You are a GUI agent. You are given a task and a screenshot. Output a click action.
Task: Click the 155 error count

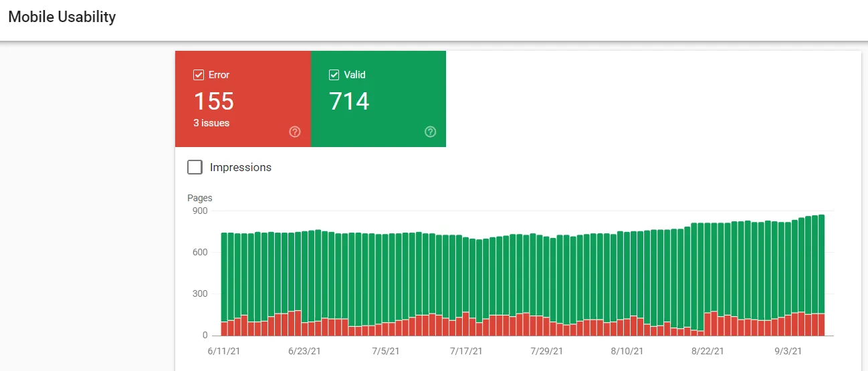point(214,102)
